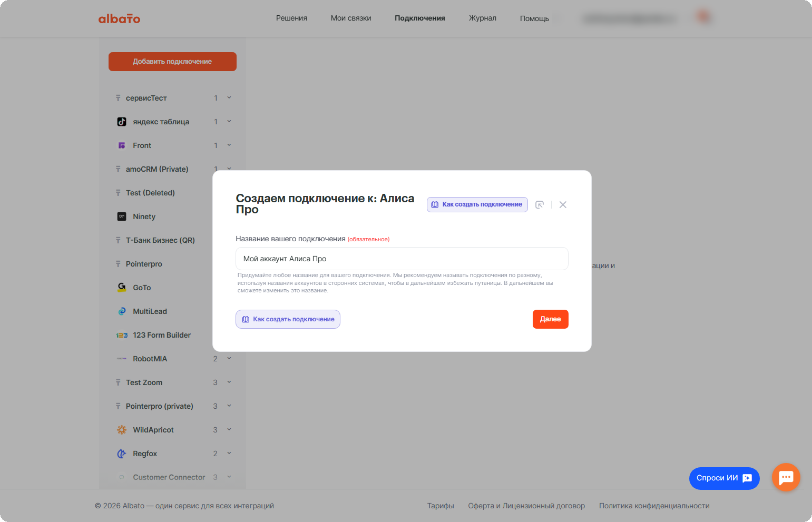Click the Albato logo in the header
Viewport: 812px width, 522px height.
click(119, 18)
